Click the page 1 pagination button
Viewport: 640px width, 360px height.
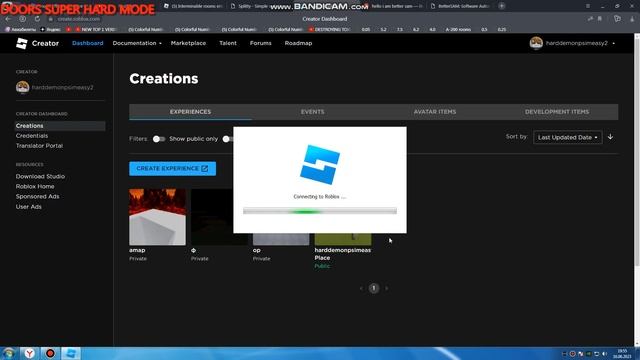[x=373, y=288]
